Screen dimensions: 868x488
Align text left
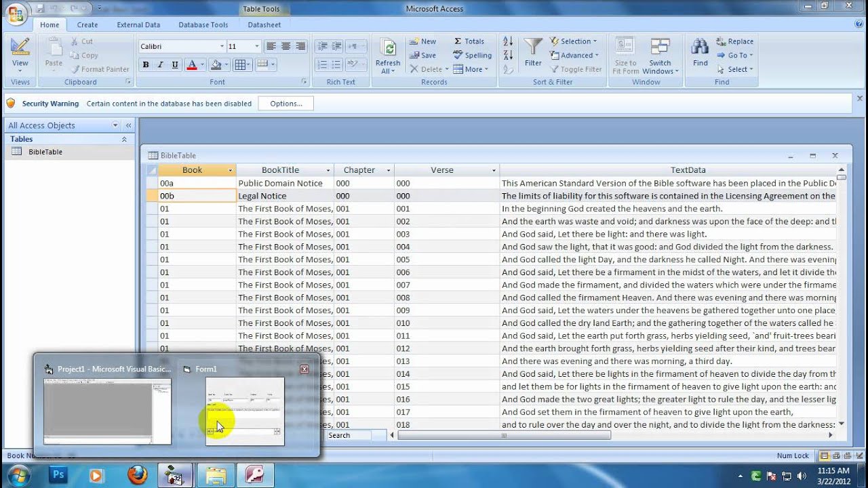(271, 46)
